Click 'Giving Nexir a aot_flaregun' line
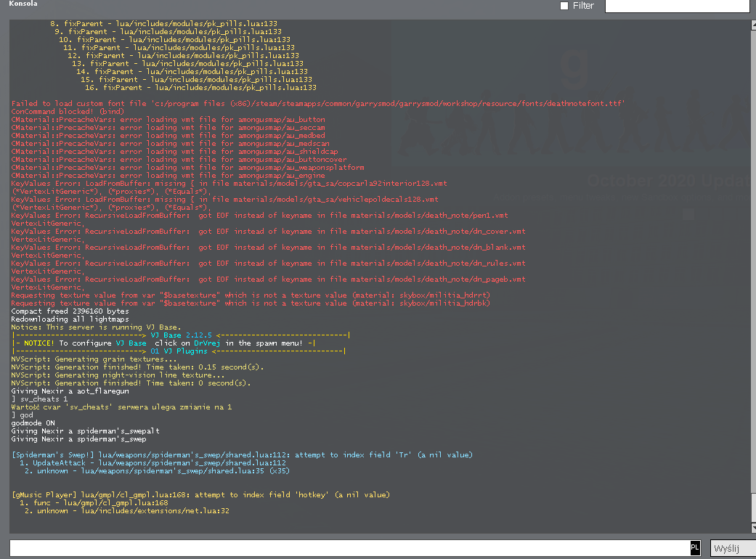 pos(70,391)
